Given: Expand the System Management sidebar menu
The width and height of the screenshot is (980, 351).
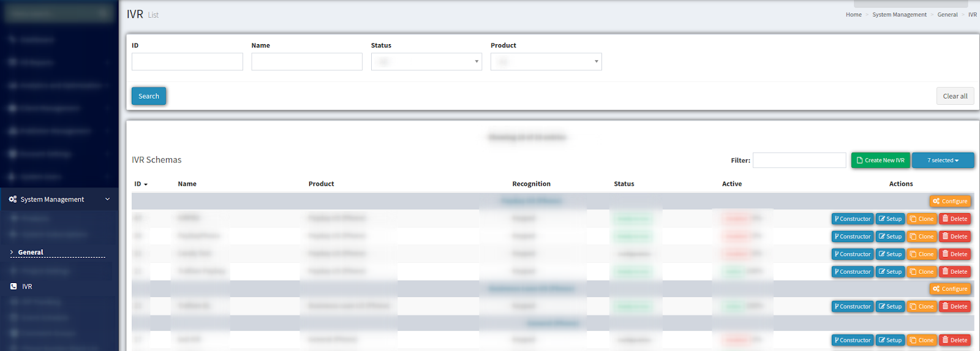Looking at the screenshot, I should (59, 200).
